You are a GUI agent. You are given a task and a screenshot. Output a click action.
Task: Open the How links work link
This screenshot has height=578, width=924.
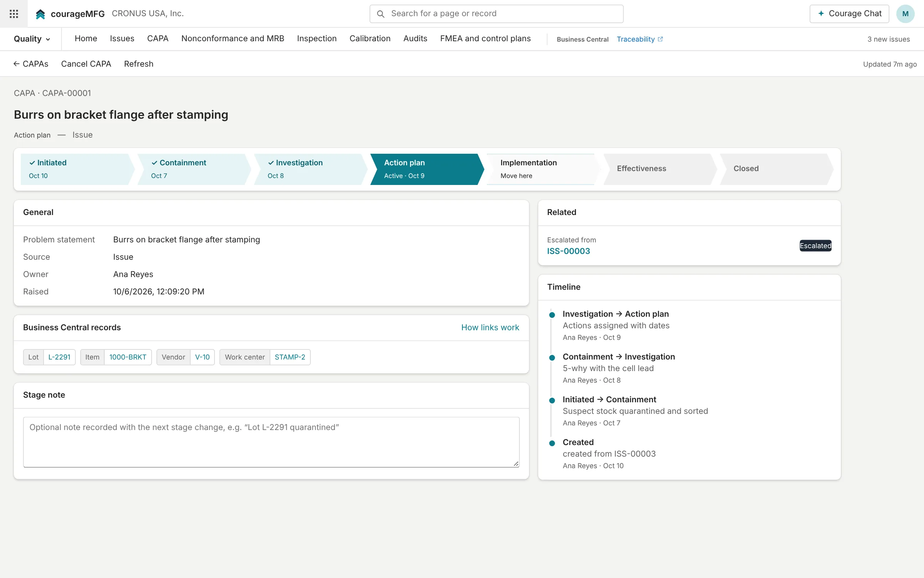click(490, 328)
